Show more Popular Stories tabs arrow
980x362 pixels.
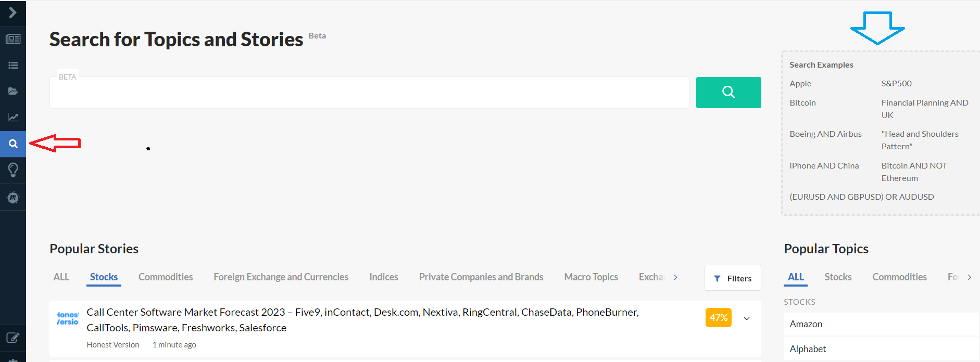pos(675,277)
